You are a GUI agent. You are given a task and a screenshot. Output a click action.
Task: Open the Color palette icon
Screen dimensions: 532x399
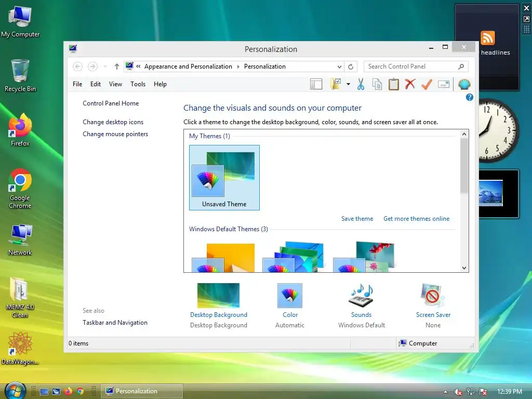click(x=290, y=296)
